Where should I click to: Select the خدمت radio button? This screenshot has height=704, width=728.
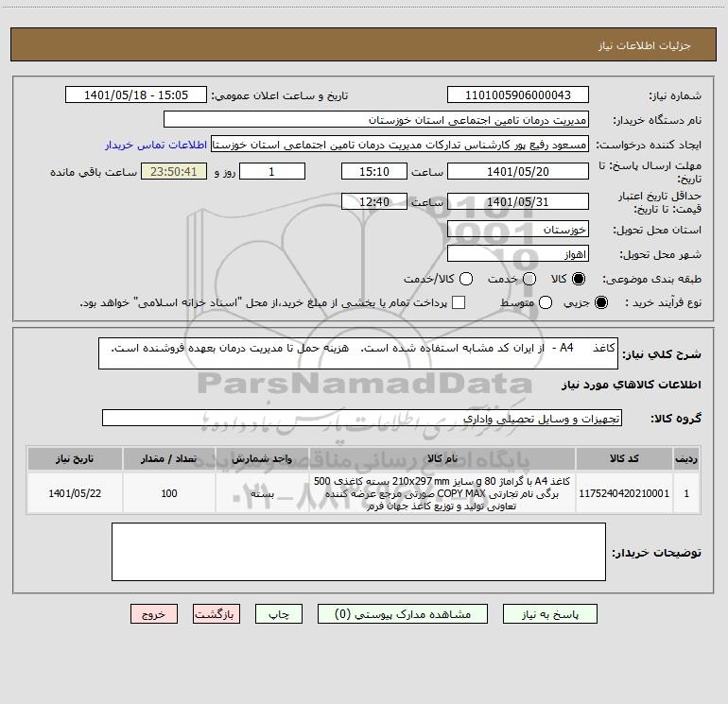[529, 279]
